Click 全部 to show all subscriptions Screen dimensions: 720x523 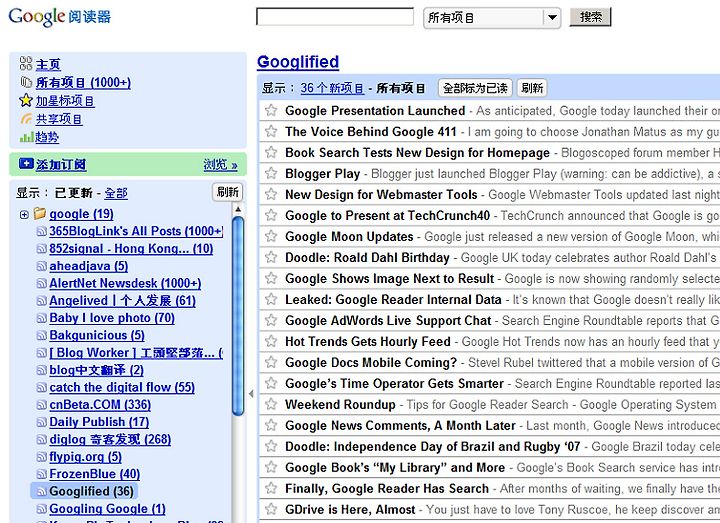(x=116, y=193)
